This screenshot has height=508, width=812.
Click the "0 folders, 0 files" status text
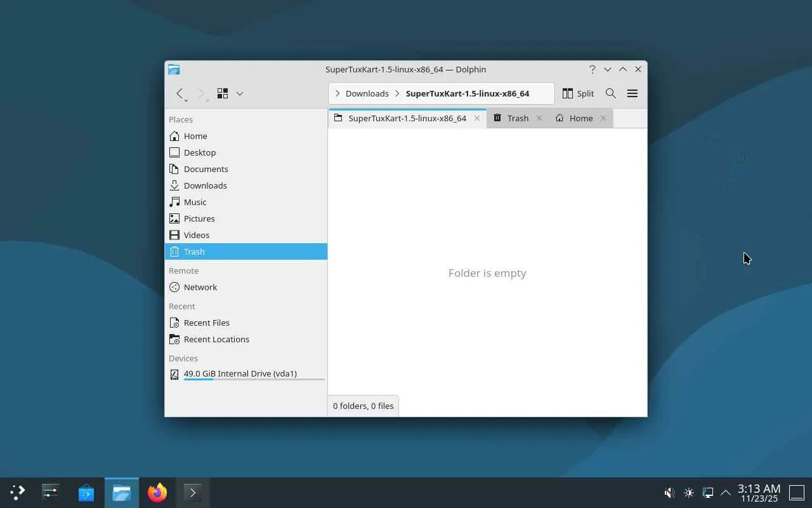(x=363, y=406)
